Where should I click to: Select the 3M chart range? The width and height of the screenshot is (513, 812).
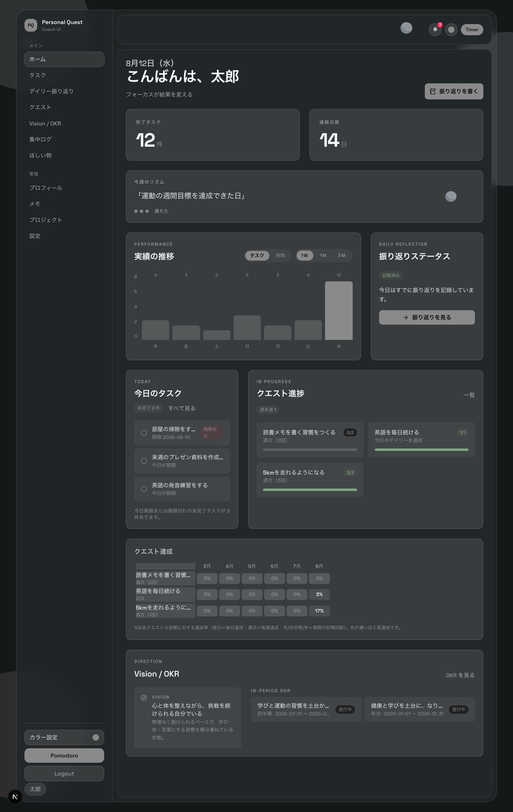342,256
